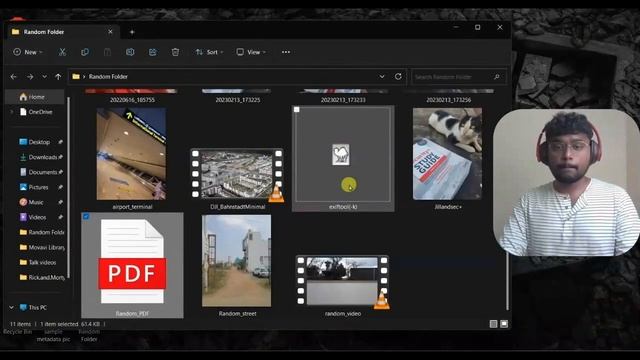Select the random_video thumbnail
The width and height of the screenshot is (640, 360).
[x=342, y=282]
